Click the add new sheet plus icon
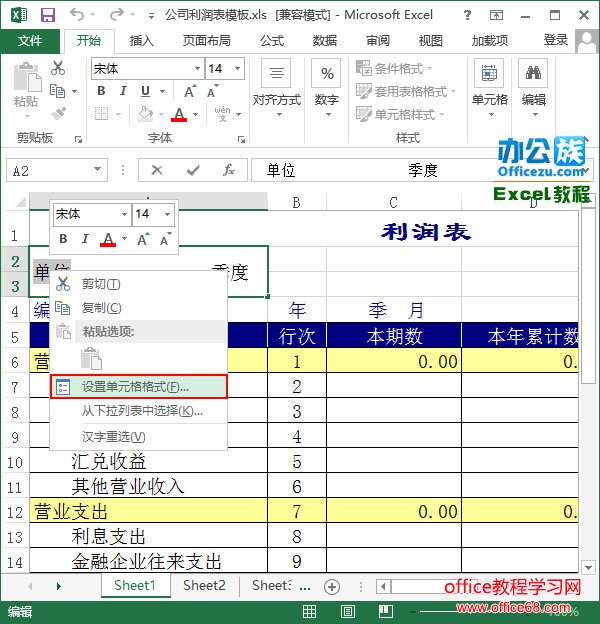600x624 pixels. click(332, 587)
